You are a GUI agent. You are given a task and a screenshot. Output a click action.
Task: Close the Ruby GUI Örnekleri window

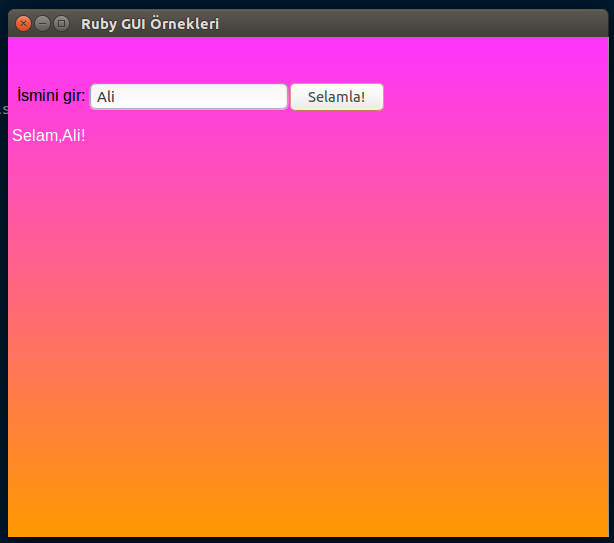(23, 23)
